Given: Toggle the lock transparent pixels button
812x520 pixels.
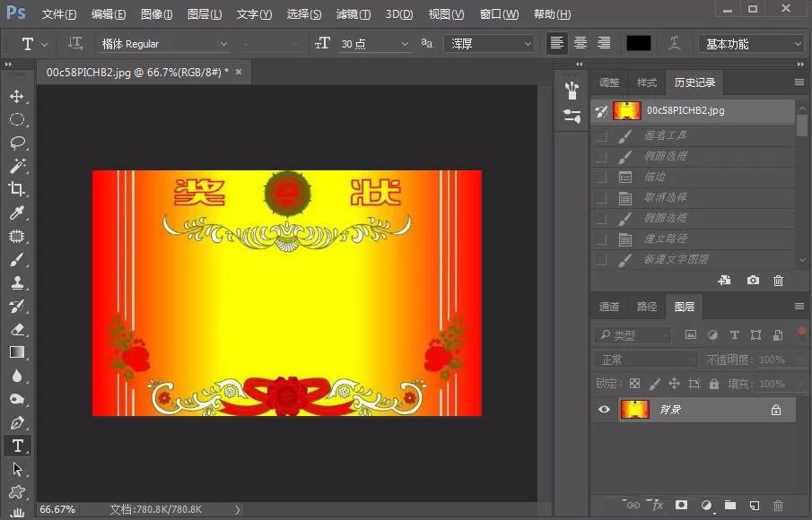Looking at the screenshot, I should 635,384.
